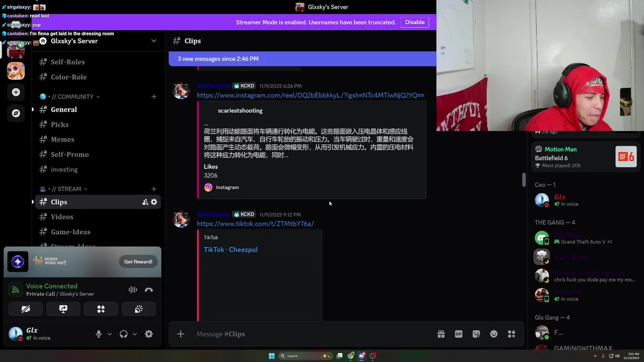644x362 pixels.
Task: Show hidden system tray icons
Action: tap(595, 356)
